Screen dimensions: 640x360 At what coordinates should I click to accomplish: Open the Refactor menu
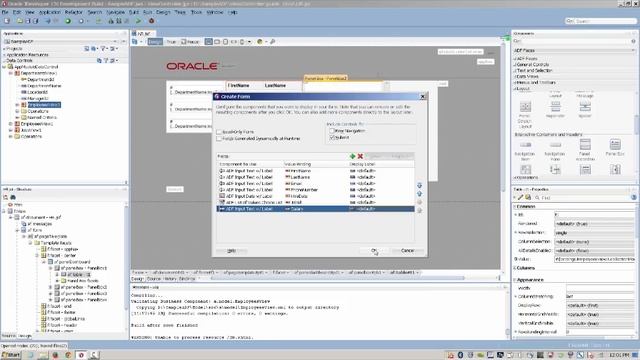tap(73, 12)
